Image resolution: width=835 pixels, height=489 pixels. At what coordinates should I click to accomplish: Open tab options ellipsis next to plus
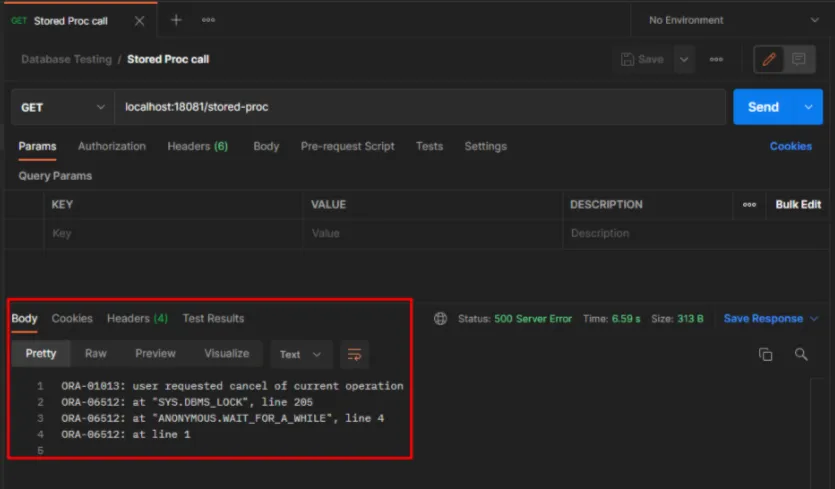point(208,20)
